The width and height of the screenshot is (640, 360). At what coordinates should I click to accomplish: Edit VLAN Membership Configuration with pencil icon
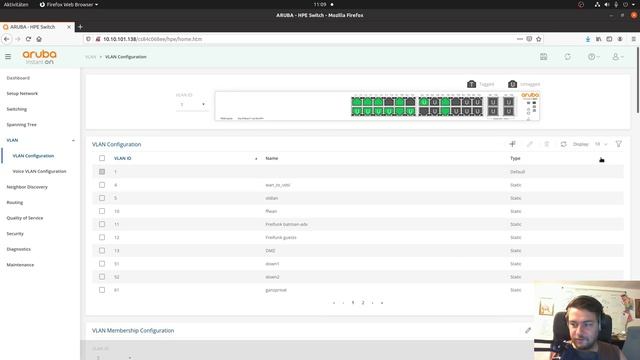point(528,330)
